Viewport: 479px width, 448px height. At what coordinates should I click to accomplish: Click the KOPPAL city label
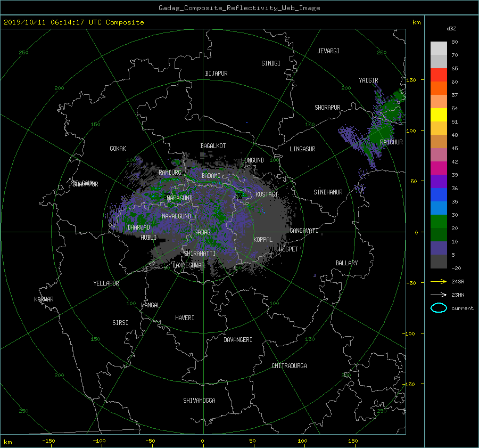click(x=263, y=239)
